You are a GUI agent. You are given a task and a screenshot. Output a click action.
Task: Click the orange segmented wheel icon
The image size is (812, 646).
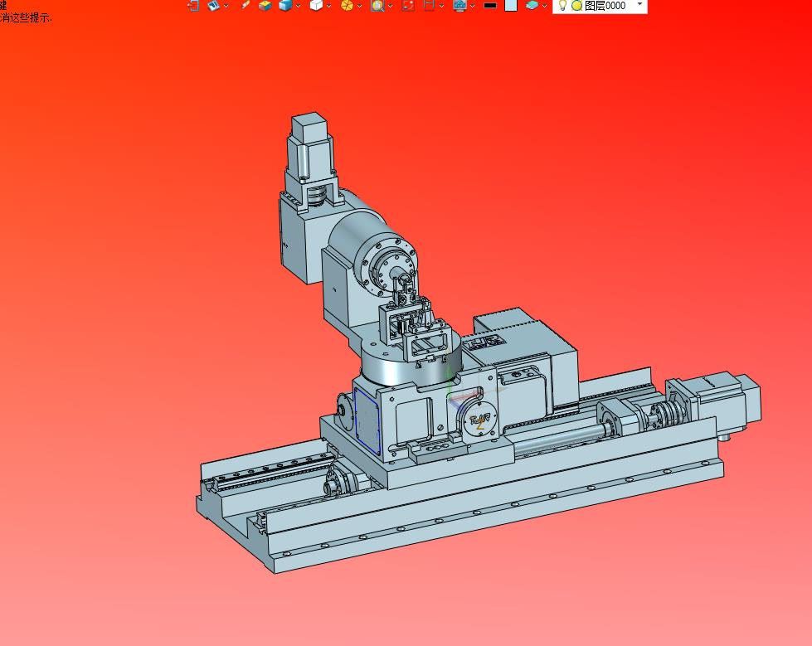click(347, 5)
